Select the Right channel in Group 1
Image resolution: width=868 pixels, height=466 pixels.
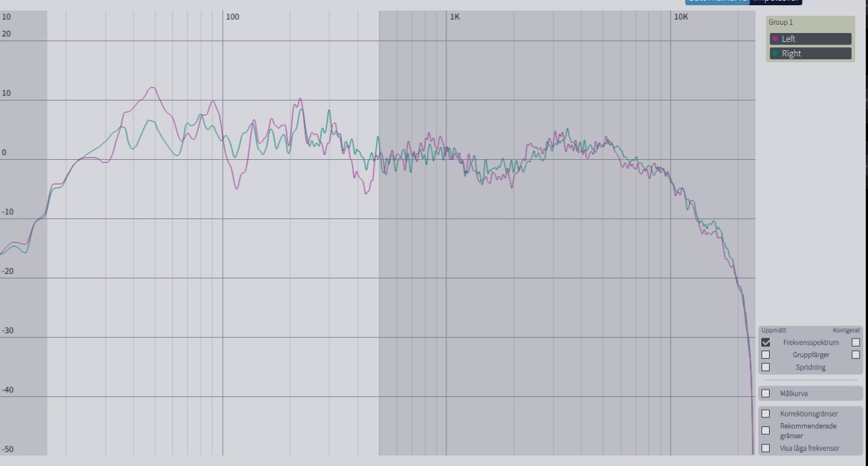pos(810,54)
